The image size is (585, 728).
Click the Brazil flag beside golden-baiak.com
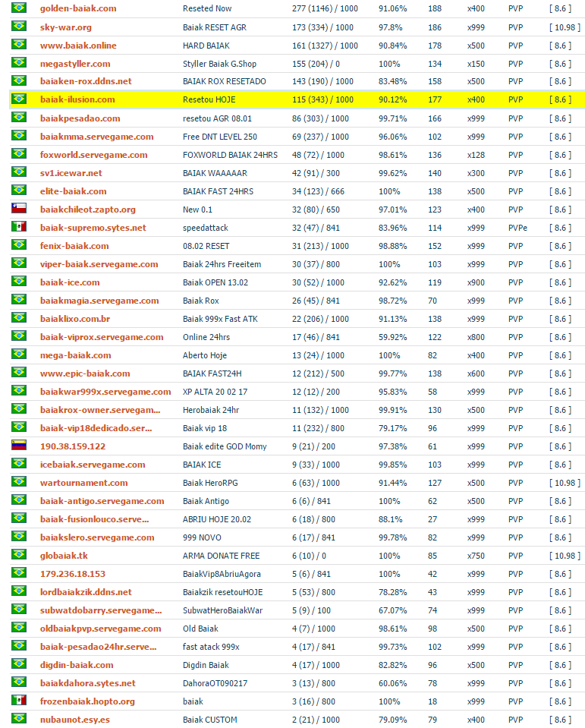(19, 8)
